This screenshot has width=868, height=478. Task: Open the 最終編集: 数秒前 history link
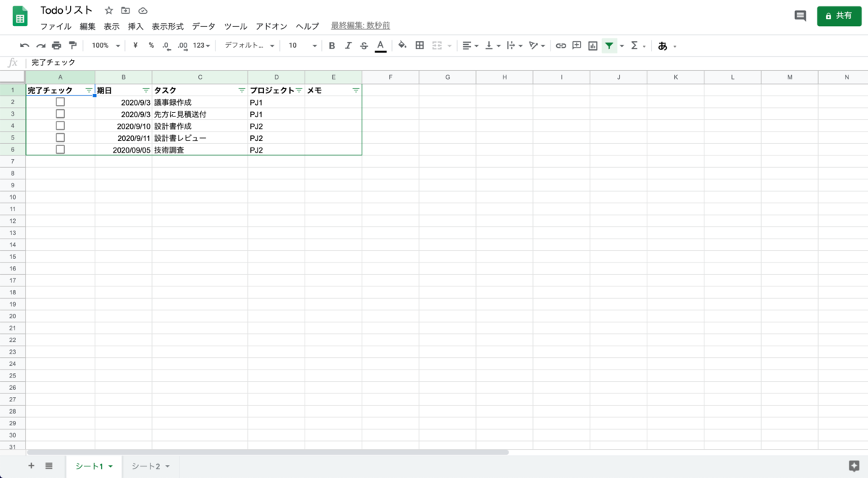[x=360, y=25]
